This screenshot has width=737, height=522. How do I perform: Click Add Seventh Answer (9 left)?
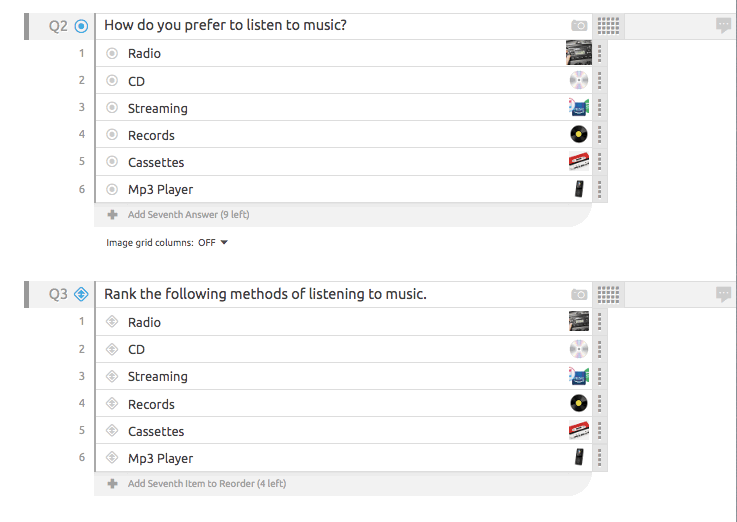click(188, 215)
